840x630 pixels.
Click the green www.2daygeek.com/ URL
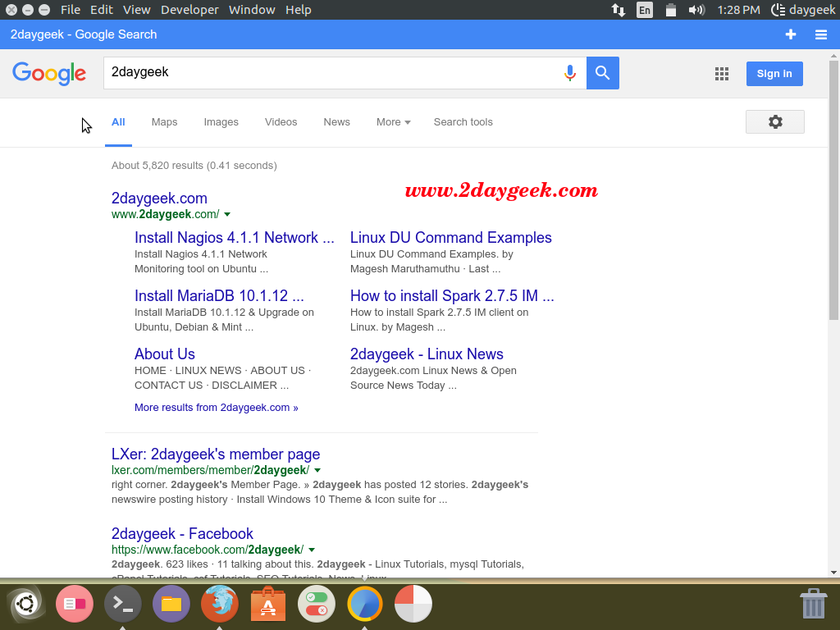point(165,214)
